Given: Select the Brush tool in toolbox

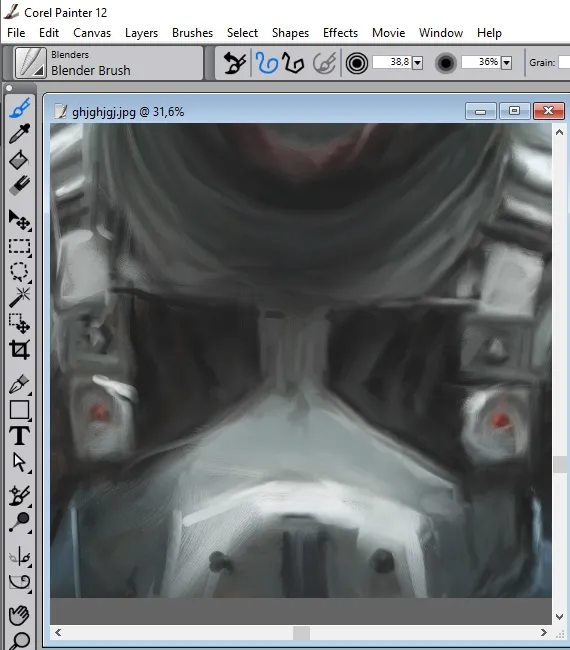Looking at the screenshot, I should pyautogui.click(x=19, y=108).
